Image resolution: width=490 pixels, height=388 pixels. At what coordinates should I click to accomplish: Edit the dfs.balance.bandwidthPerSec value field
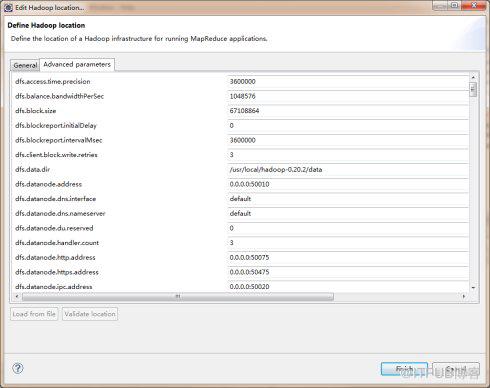click(348, 96)
